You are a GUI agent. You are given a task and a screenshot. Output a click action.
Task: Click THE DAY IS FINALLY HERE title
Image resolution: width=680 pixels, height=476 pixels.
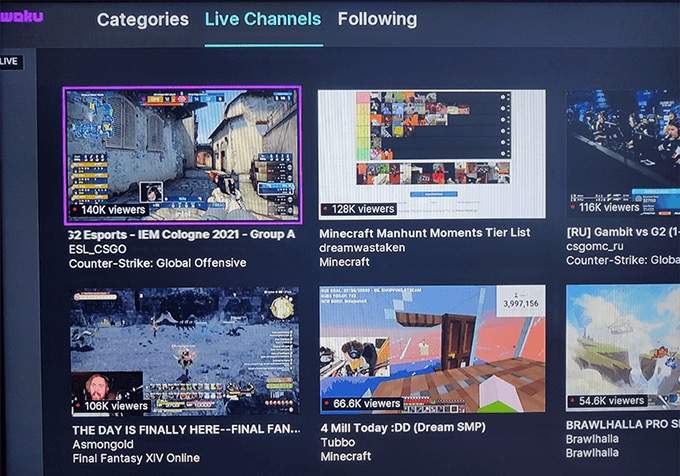[x=186, y=430]
